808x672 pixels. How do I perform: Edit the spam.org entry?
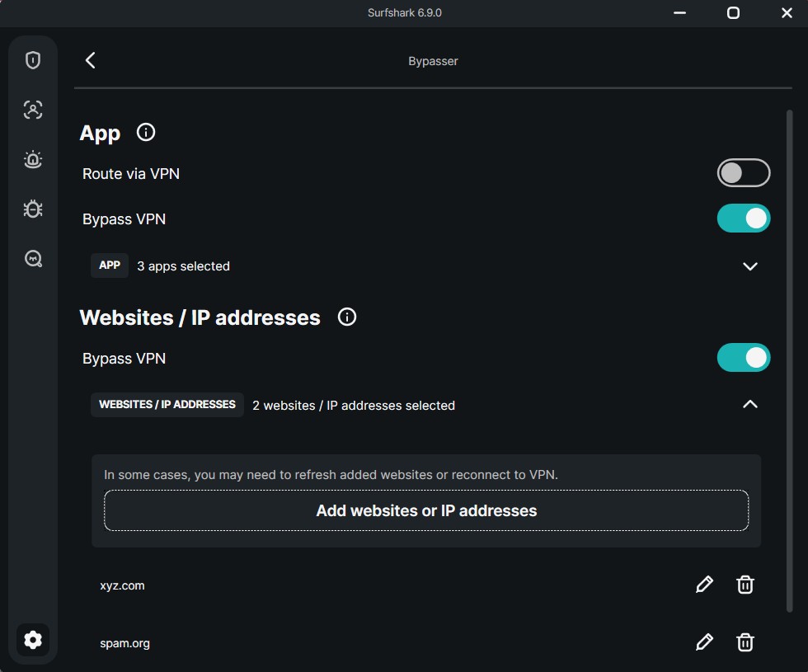click(704, 642)
